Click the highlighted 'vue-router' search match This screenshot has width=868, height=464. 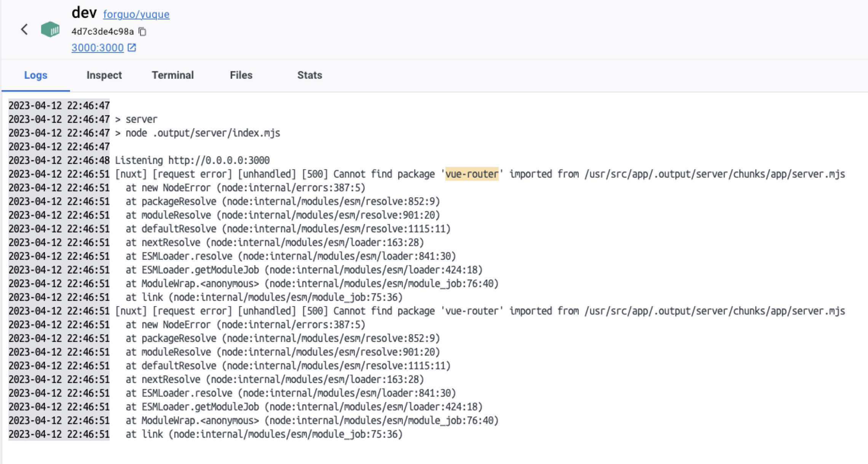click(x=472, y=174)
